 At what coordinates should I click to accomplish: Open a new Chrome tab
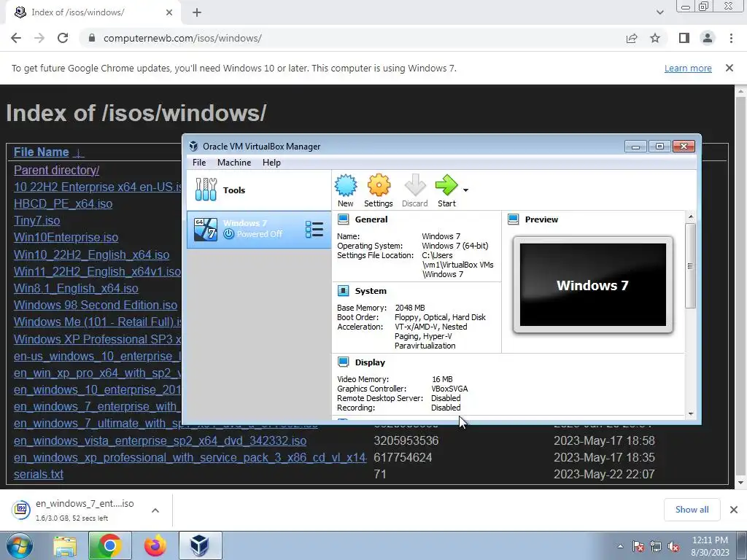click(x=197, y=13)
